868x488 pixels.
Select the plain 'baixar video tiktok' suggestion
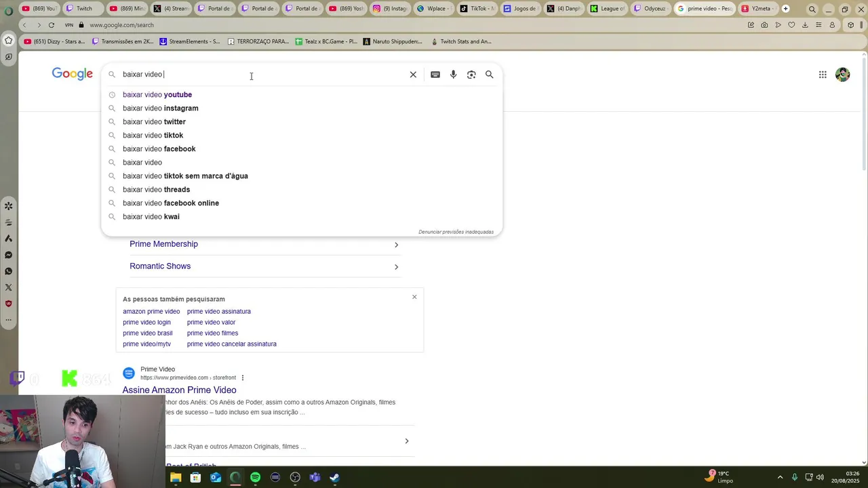302,136
